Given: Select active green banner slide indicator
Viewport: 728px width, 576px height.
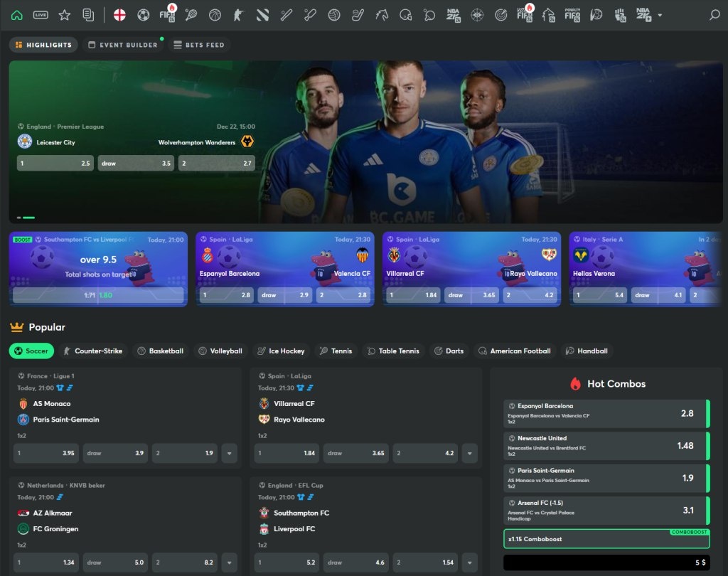Looking at the screenshot, I should (x=28, y=218).
